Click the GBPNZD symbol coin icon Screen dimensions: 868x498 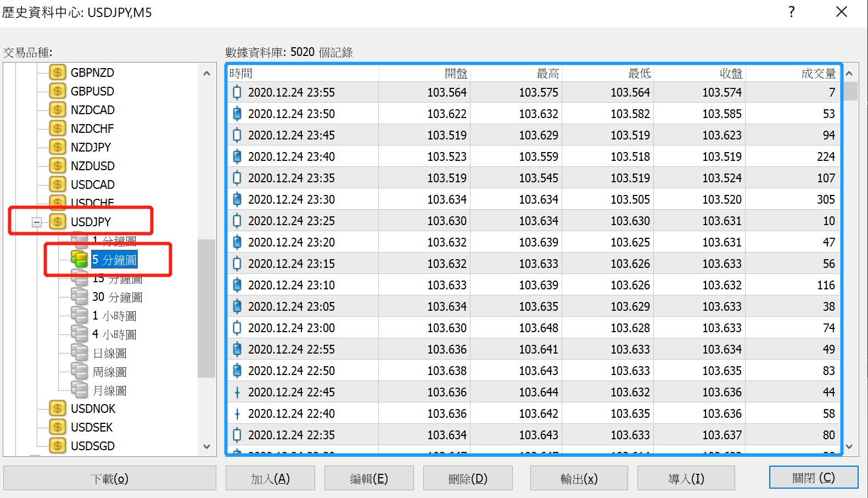57,72
